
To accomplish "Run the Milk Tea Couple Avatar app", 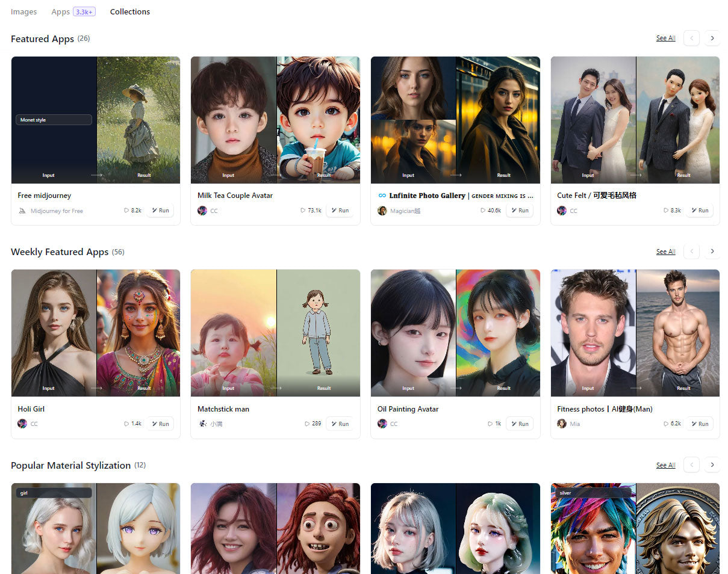I will (340, 211).
